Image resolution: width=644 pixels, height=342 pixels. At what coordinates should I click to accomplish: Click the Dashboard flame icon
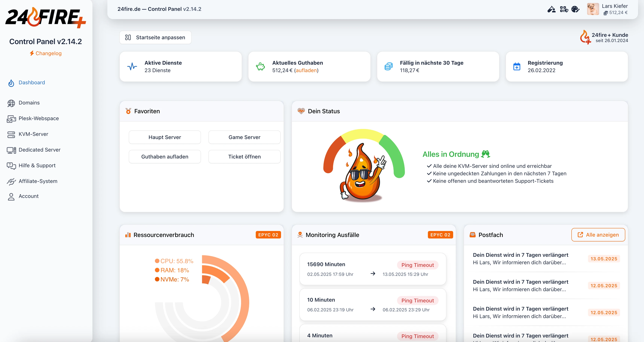(x=11, y=83)
